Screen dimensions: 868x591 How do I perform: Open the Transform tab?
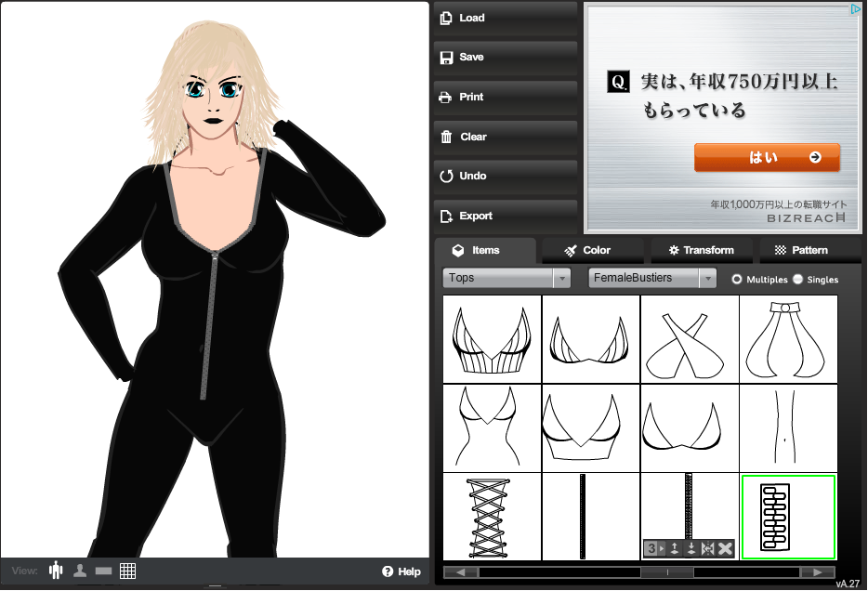coord(701,250)
